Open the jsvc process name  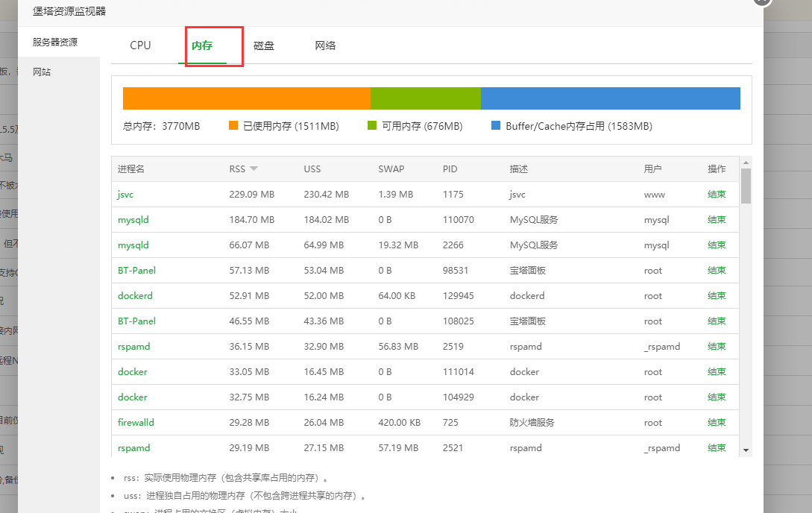(125, 195)
